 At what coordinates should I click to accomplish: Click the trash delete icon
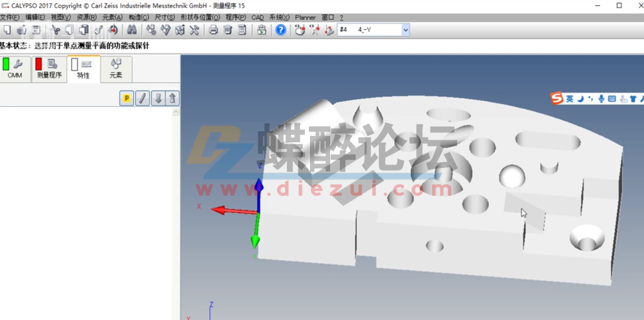point(227,30)
